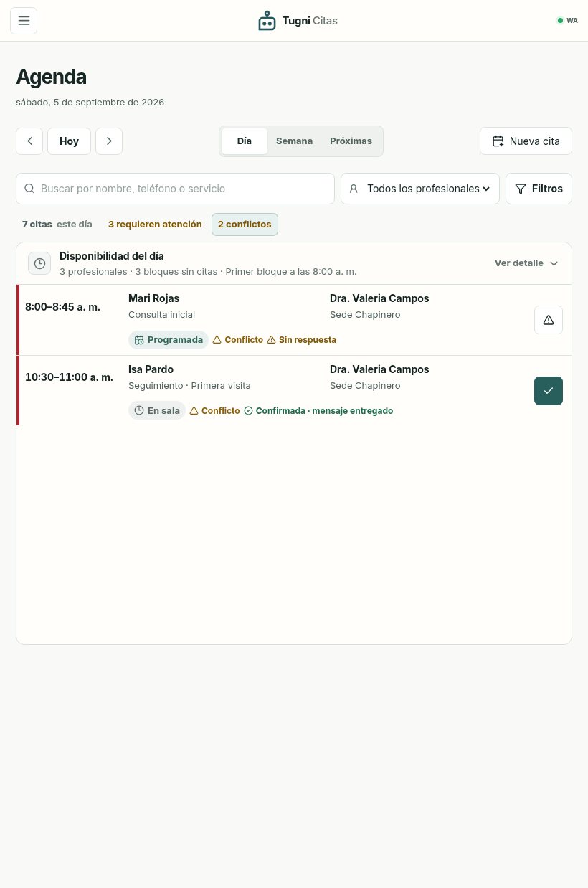Select the Día view tab

pos(245,141)
